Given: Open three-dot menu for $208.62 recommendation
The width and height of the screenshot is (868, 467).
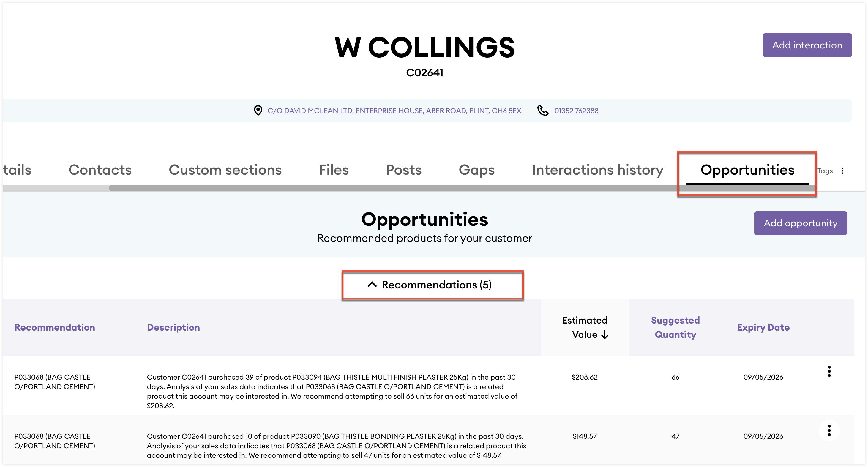Looking at the screenshot, I should (x=829, y=371).
